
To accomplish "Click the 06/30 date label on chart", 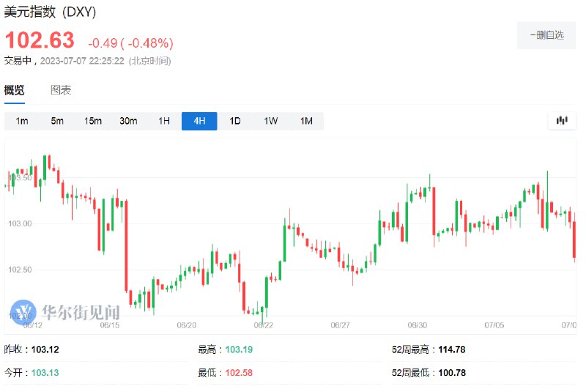I will click(417, 325).
